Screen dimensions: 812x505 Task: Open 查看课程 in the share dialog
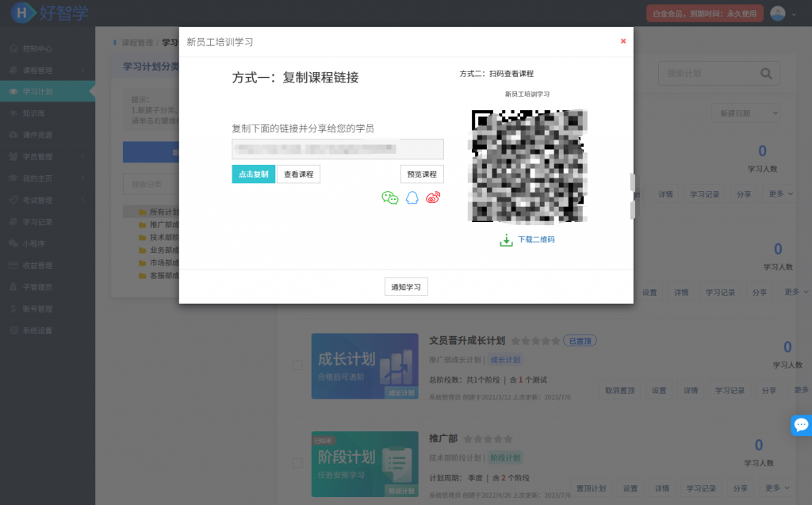(298, 174)
